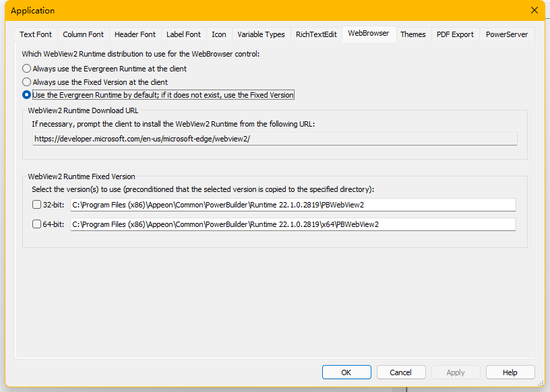The width and height of the screenshot is (550, 392).
Task: Select the Header Font tab
Action: (135, 34)
